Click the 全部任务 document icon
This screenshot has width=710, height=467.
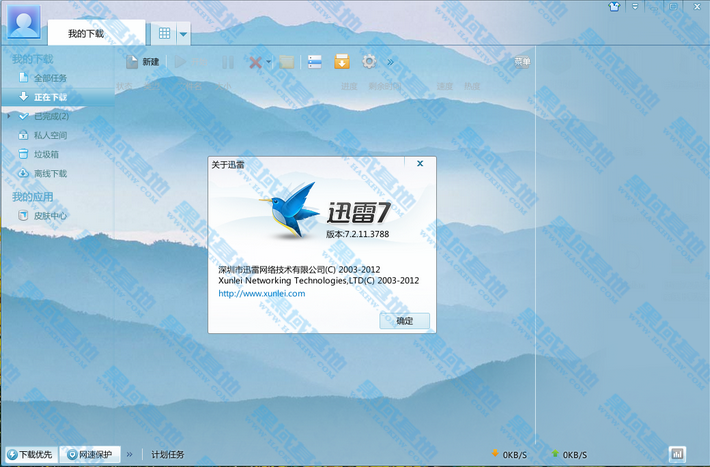pyautogui.click(x=24, y=77)
